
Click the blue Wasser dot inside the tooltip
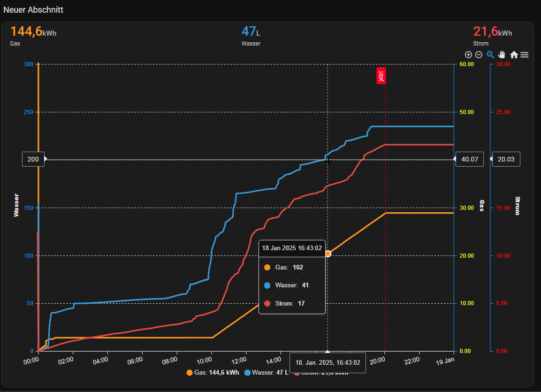[x=267, y=285]
